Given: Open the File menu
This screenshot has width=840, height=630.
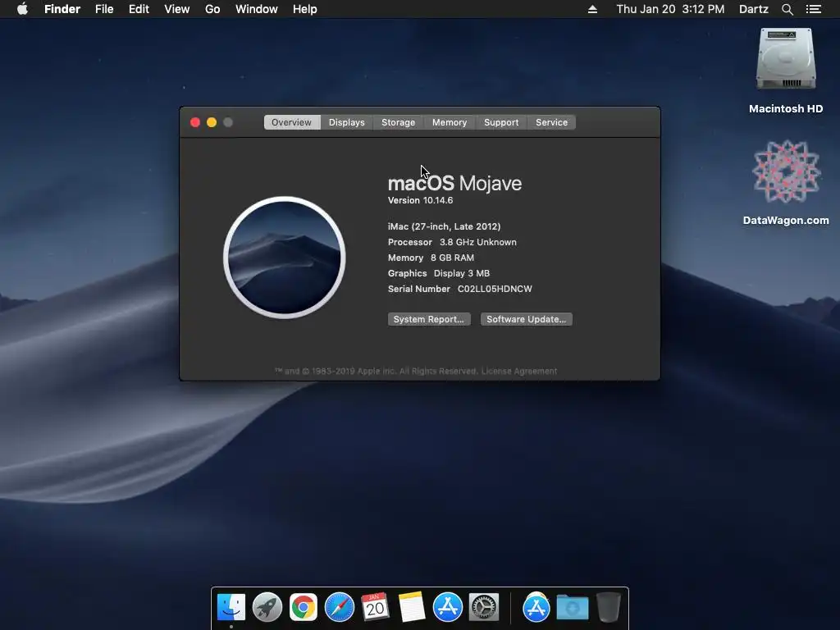Looking at the screenshot, I should coord(104,9).
